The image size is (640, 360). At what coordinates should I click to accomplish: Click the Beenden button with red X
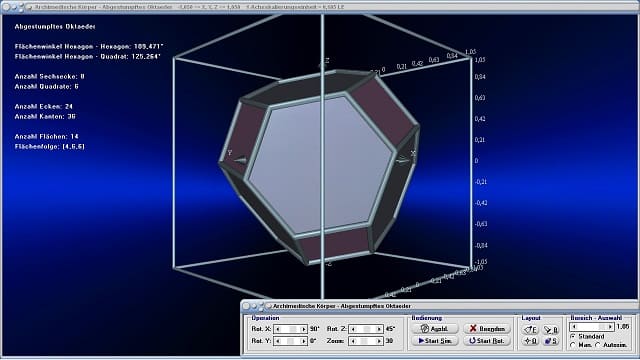(487, 329)
